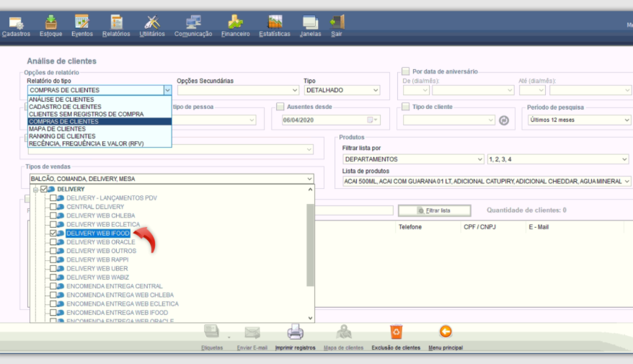Viewport: 633px width, 364px height.
Task: Click the CPF / CNPJ column header
Action: tap(479, 227)
